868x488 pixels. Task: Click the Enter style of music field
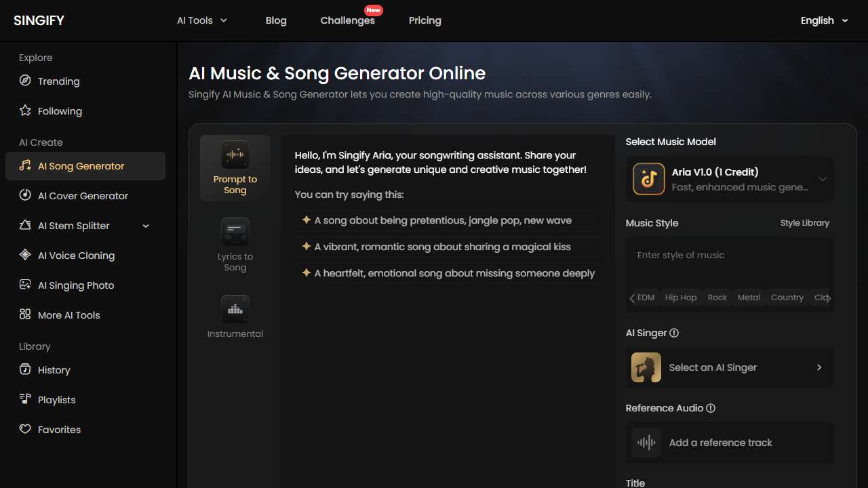(730, 262)
